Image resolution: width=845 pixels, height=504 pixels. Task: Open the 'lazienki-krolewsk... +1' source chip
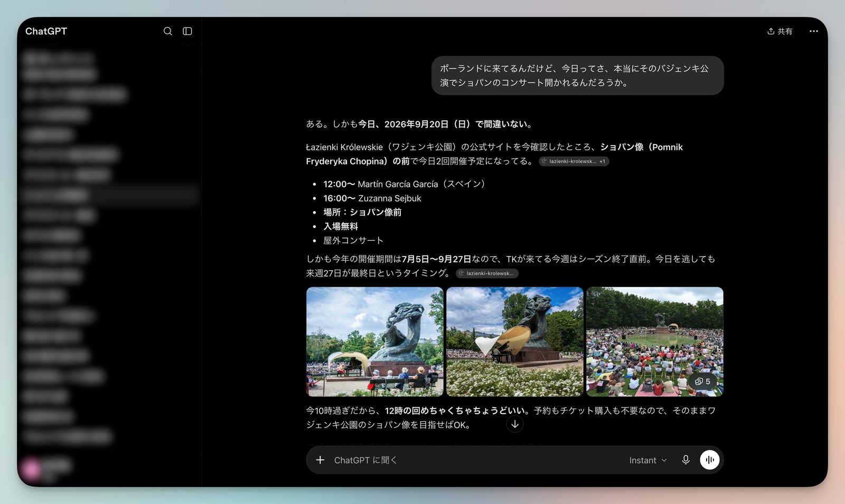point(574,161)
